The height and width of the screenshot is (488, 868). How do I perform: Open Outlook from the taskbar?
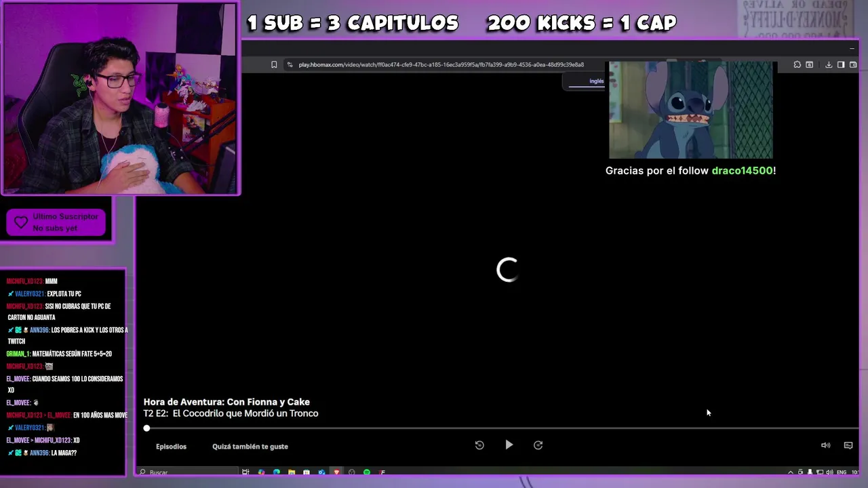[x=321, y=472]
